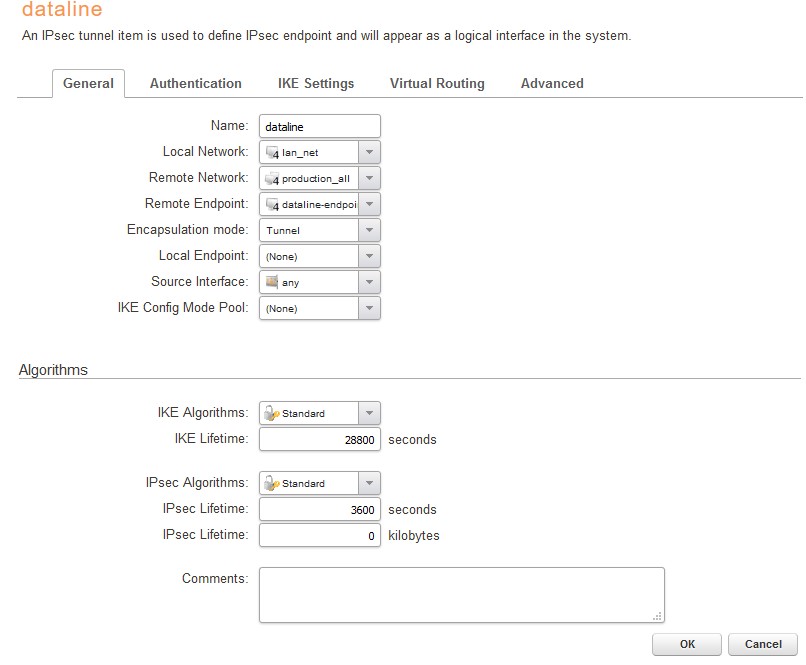Click the 'Algorithms' section heading

(x=53, y=370)
